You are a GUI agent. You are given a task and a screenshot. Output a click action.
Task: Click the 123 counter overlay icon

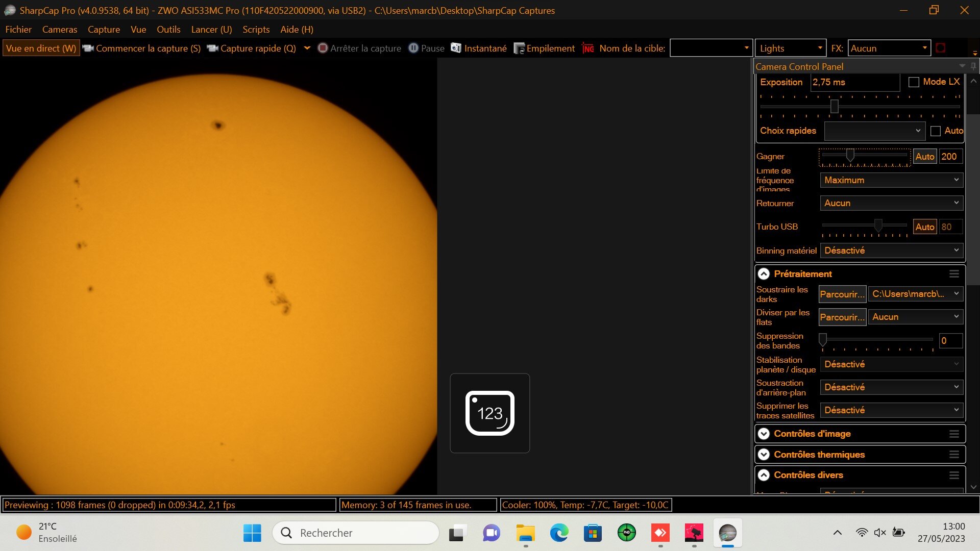coord(490,413)
